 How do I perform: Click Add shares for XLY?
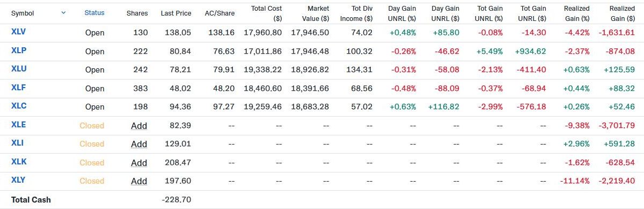tap(139, 181)
